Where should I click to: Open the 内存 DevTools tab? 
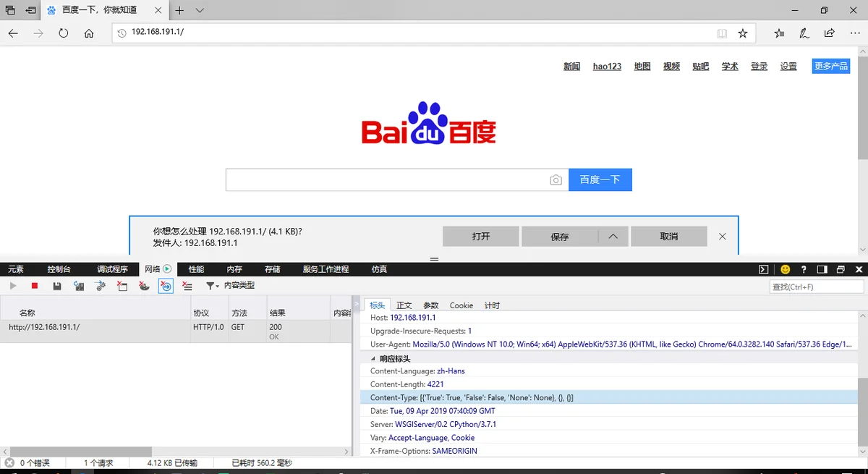tap(234, 269)
